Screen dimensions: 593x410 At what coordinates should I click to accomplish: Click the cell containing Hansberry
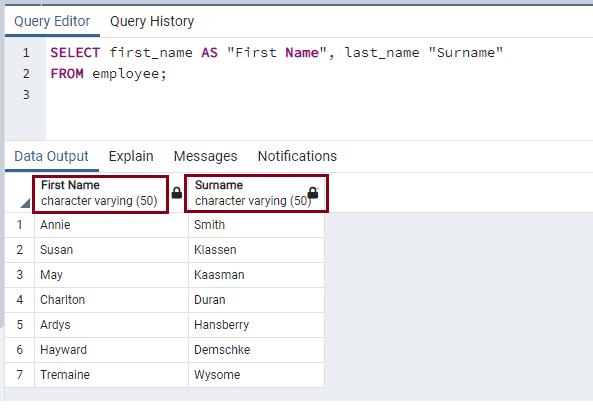pos(256,325)
